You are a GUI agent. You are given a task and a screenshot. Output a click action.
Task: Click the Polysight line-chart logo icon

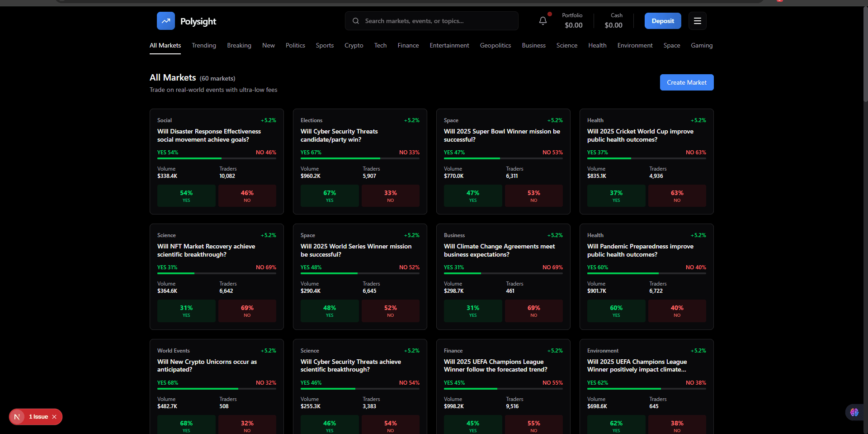coord(166,21)
